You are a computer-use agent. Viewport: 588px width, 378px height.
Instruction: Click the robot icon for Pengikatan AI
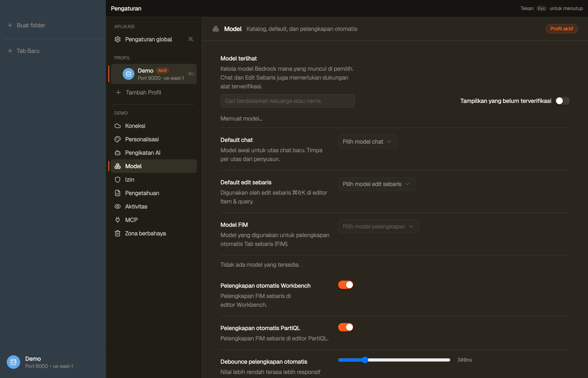point(118,153)
